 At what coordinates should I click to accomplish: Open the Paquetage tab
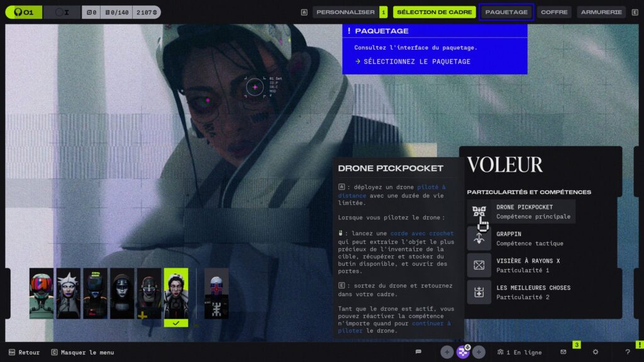coord(506,12)
